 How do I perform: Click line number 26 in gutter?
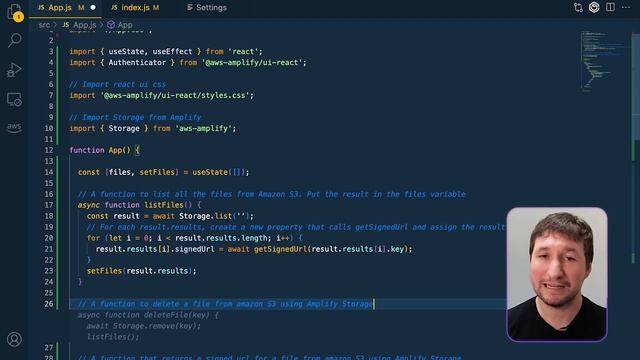(49, 304)
